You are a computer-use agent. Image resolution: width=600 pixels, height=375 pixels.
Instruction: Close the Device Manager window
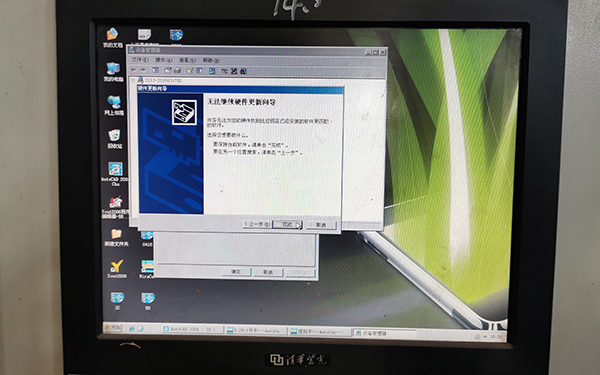(383, 52)
